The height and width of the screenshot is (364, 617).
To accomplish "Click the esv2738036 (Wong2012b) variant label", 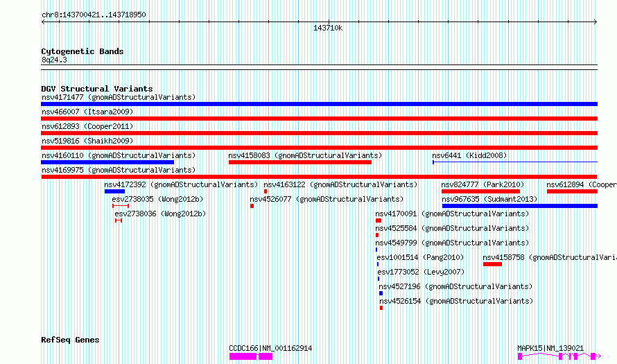I will click(160, 214).
